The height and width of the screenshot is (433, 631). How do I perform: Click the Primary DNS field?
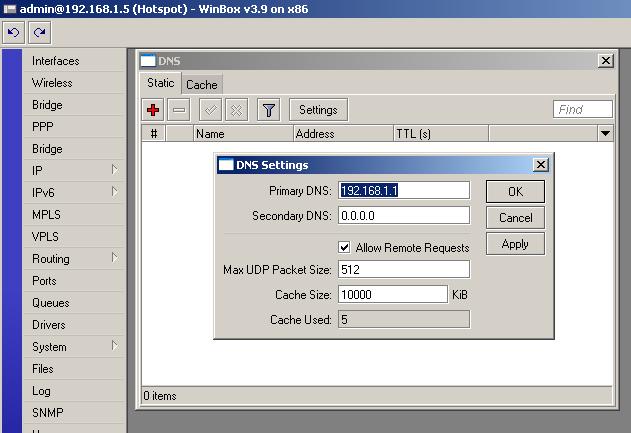(404, 190)
